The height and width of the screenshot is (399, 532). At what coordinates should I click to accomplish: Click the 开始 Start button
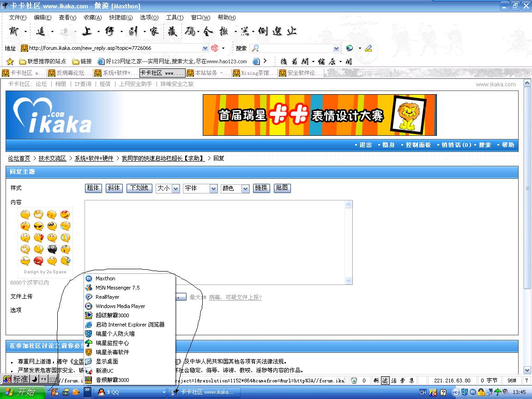coord(23,392)
